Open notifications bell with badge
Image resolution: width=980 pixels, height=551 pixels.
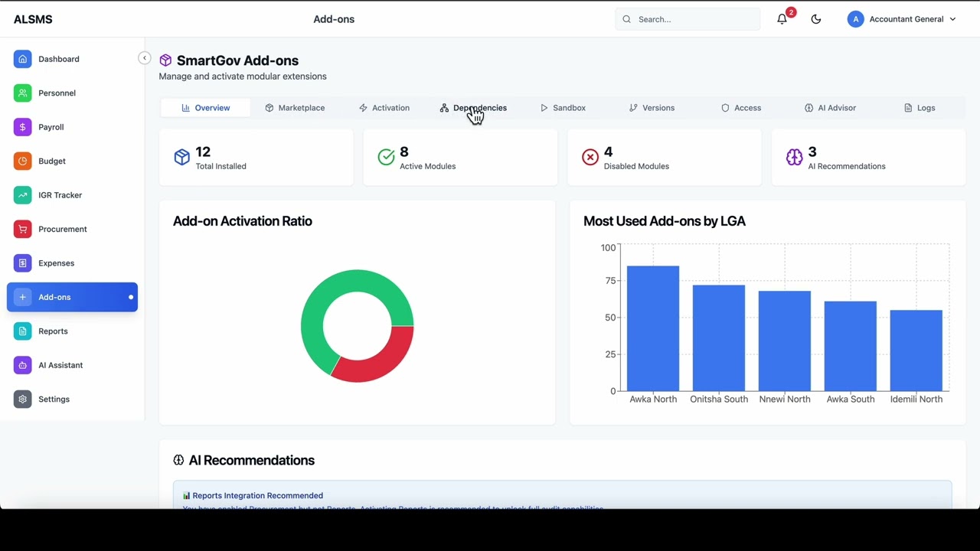pos(782,19)
